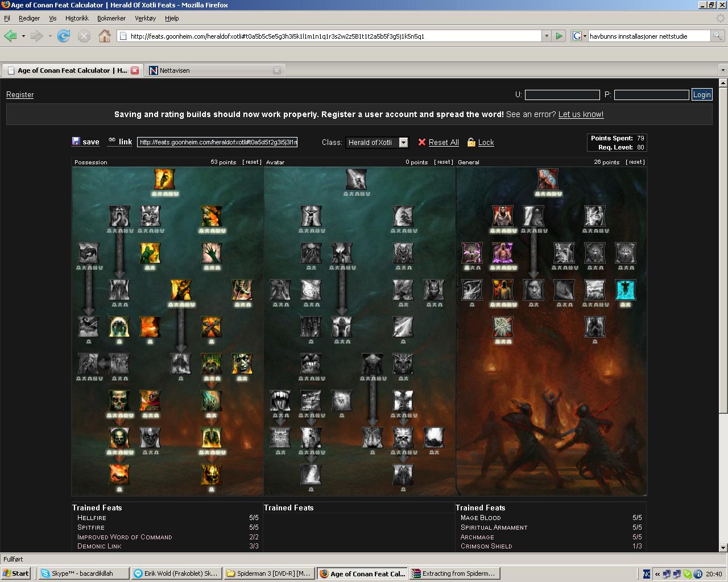Click the chain link icon next to 'link'
The width and height of the screenshot is (728, 582).
coord(112,140)
